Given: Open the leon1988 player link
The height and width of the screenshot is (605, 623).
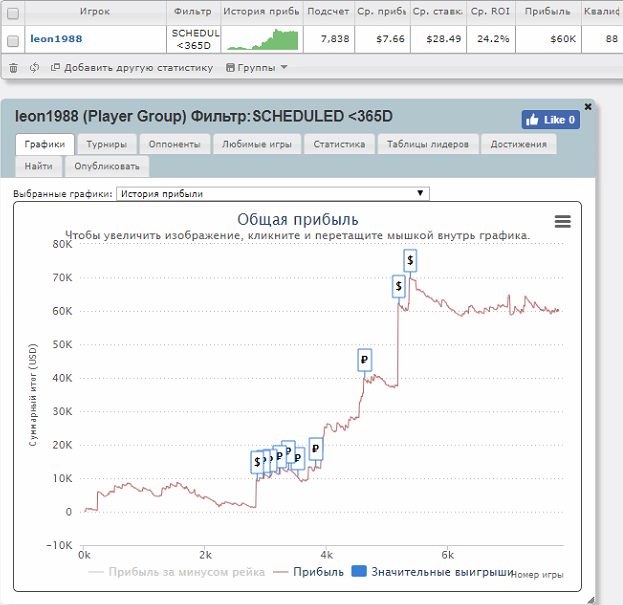Looking at the screenshot, I should click(x=56, y=39).
